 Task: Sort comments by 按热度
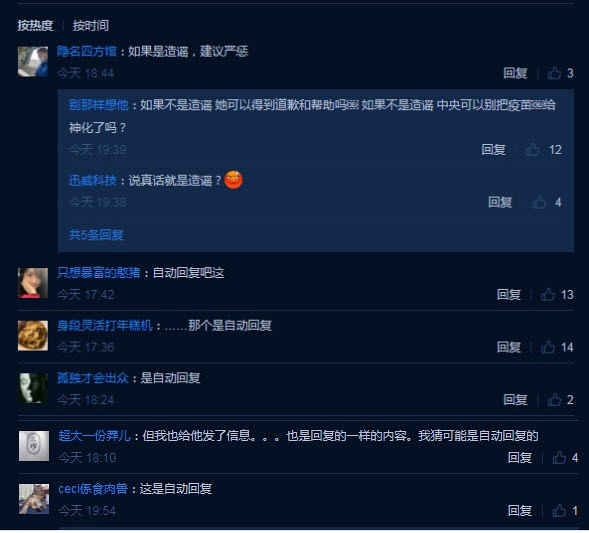[x=35, y=26]
